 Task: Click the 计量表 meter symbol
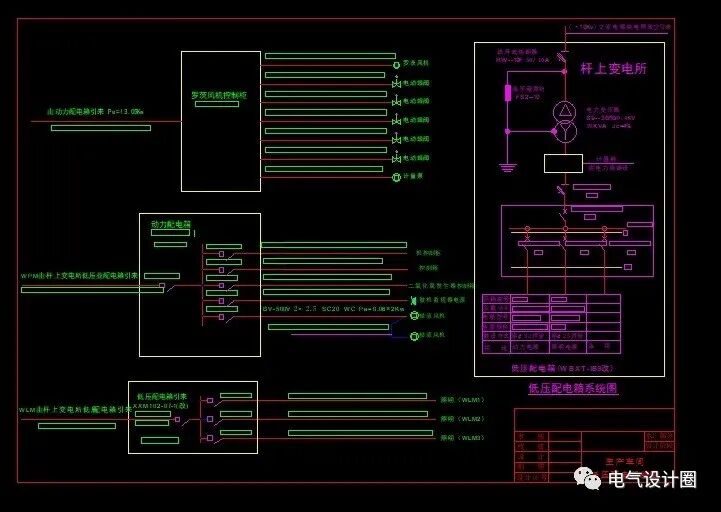click(396, 177)
